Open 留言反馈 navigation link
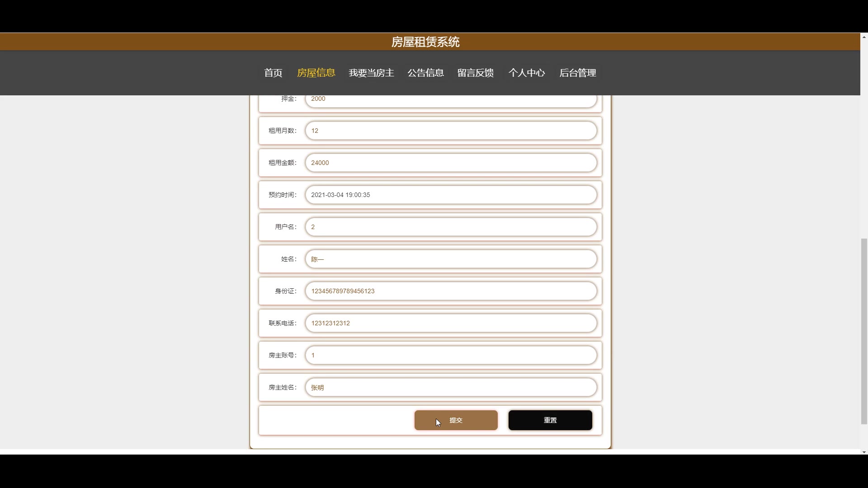 click(475, 73)
